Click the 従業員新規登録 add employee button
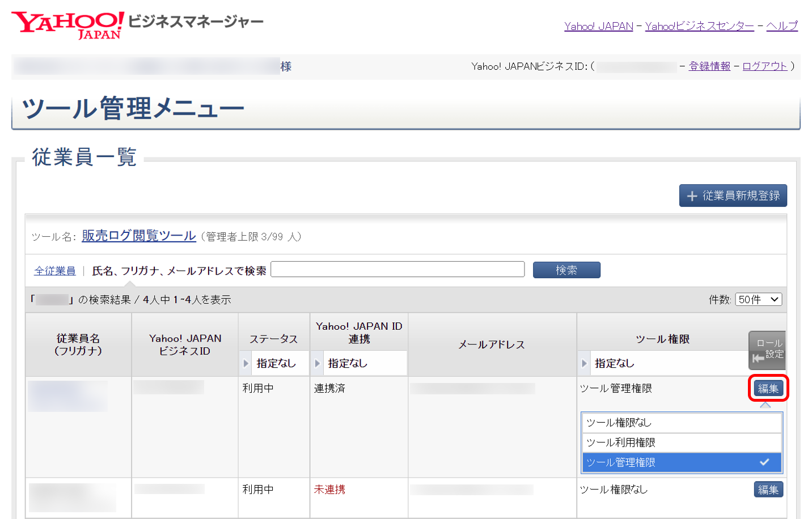 click(x=733, y=196)
